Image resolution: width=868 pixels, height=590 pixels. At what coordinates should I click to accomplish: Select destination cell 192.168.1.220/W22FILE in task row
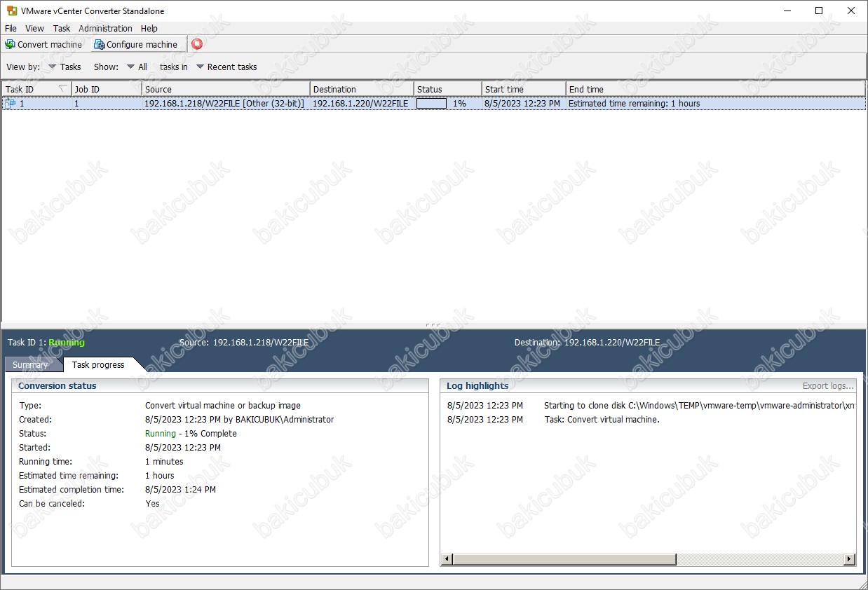tap(360, 103)
